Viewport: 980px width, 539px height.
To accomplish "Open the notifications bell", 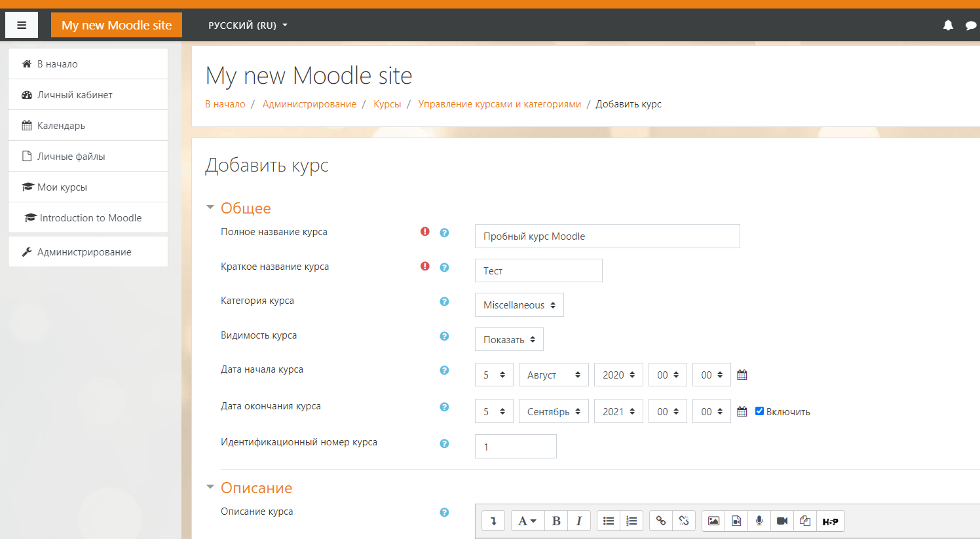I will pos(948,26).
